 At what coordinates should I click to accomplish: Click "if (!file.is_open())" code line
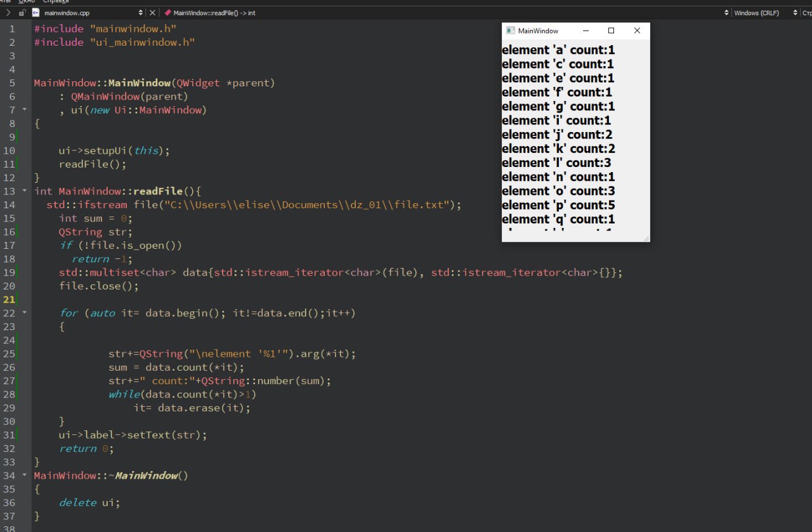121,245
